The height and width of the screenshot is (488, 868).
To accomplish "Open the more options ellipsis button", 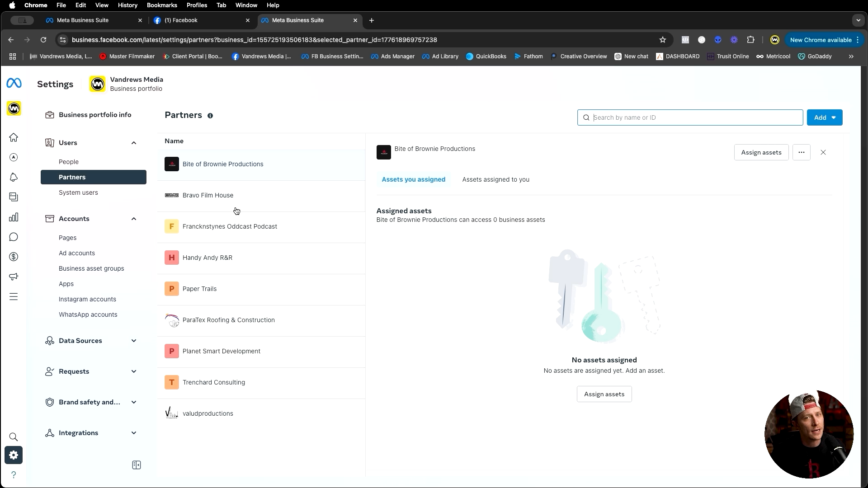I will click(x=802, y=152).
